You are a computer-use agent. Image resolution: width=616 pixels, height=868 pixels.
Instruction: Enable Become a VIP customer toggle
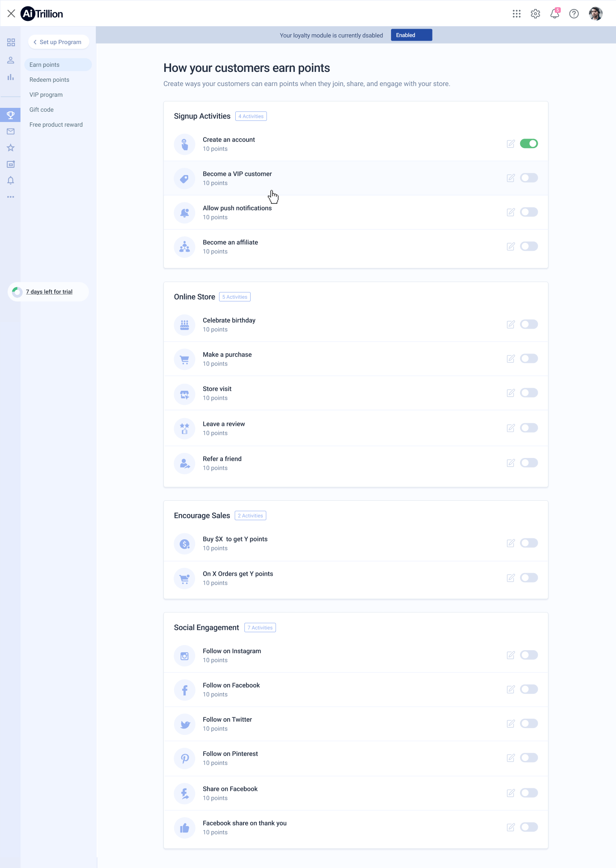(x=529, y=178)
